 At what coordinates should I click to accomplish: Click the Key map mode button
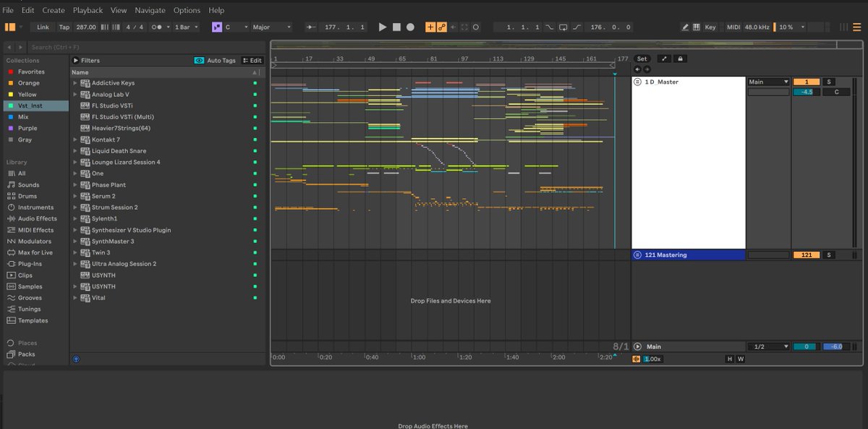(x=710, y=27)
